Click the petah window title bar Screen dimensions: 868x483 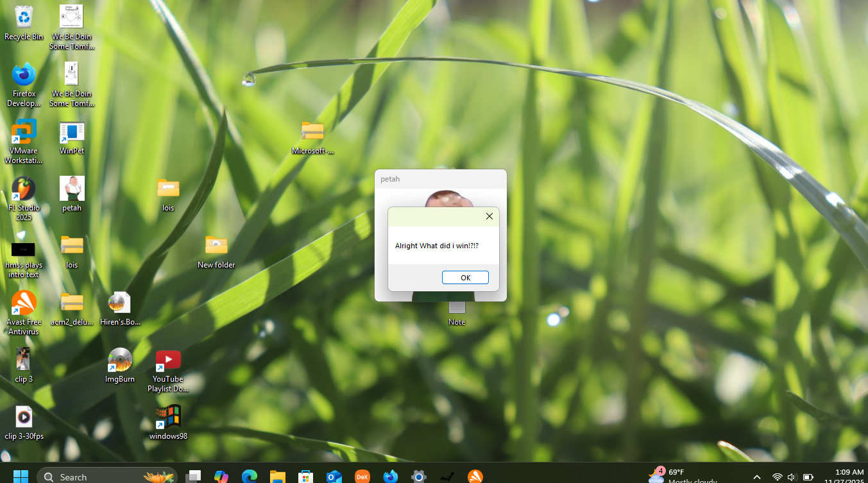441,179
